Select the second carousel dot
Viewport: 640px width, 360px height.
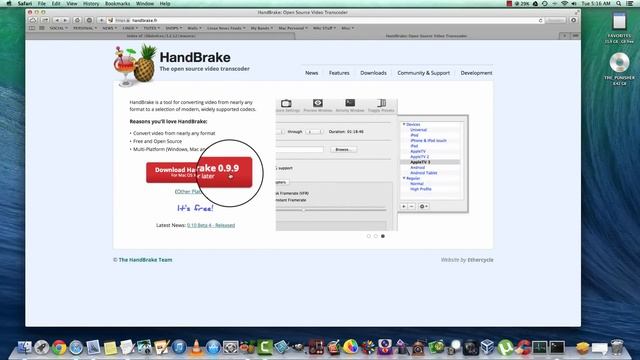click(376, 236)
